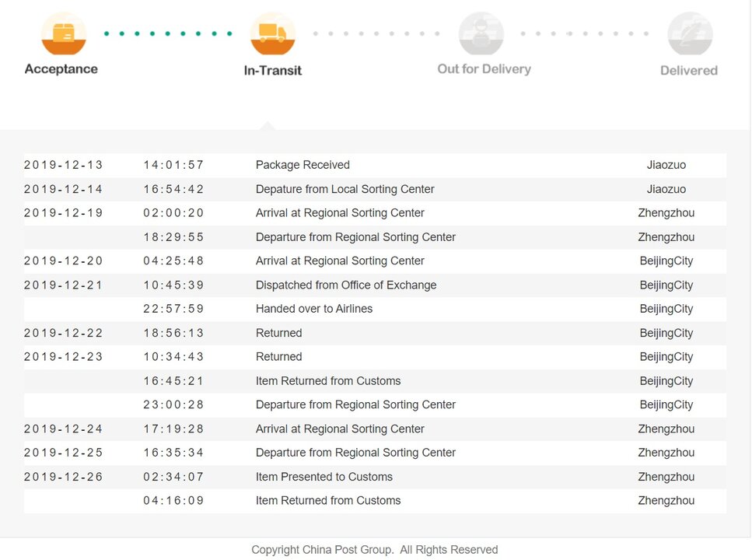Click Copyright China Post Group footer text
The image size is (752, 560).
coord(375,550)
